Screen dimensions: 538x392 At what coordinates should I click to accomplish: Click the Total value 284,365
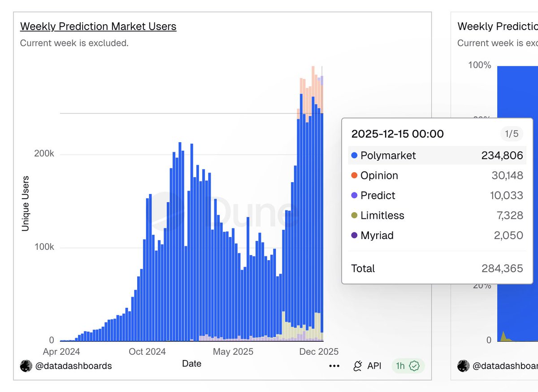click(x=502, y=269)
